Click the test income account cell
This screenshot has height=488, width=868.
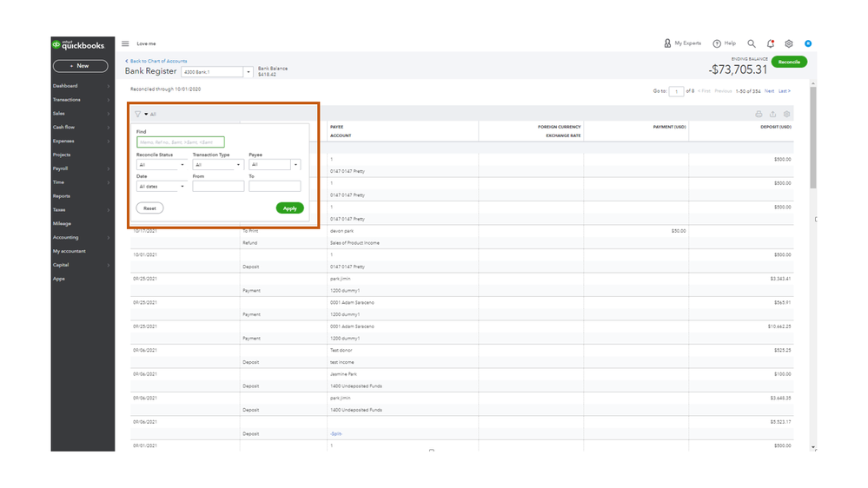pyautogui.click(x=342, y=362)
